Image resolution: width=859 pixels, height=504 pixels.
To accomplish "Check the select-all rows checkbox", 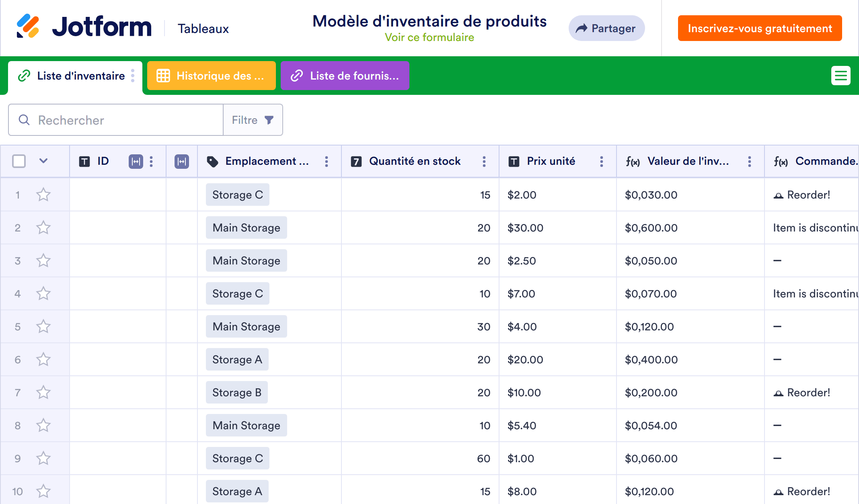I will pyautogui.click(x=19, y=161).
